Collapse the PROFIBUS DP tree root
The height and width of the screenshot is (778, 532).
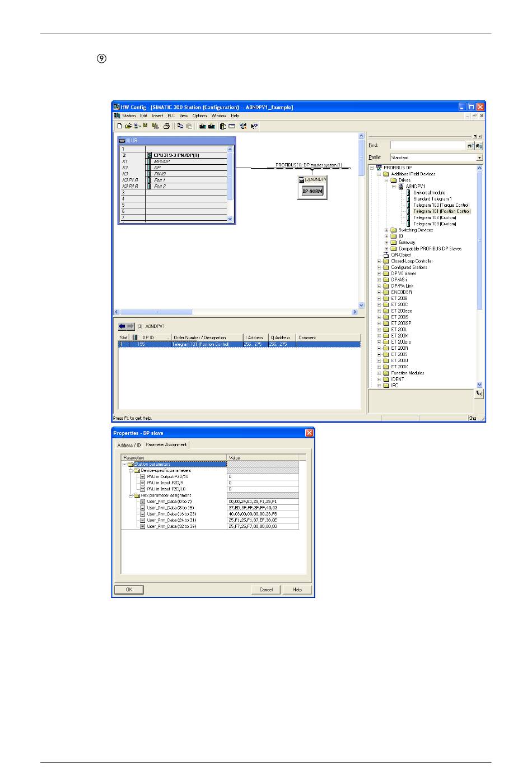point(372,168)
